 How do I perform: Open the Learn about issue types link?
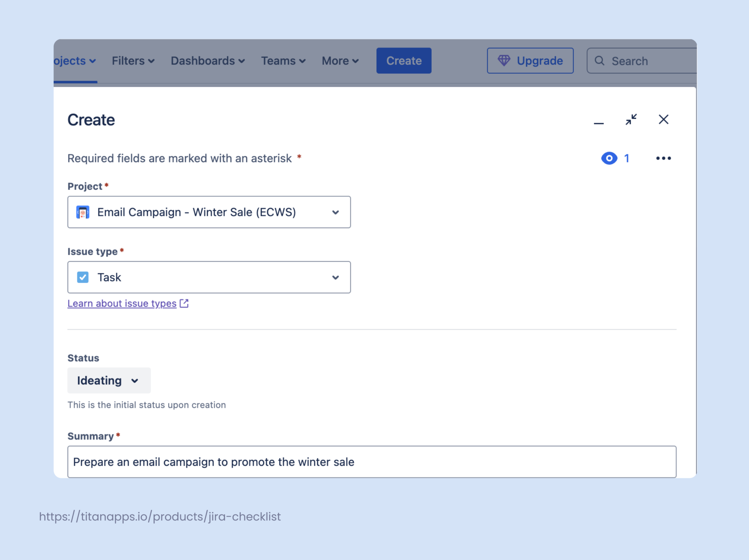pos(121,303)
